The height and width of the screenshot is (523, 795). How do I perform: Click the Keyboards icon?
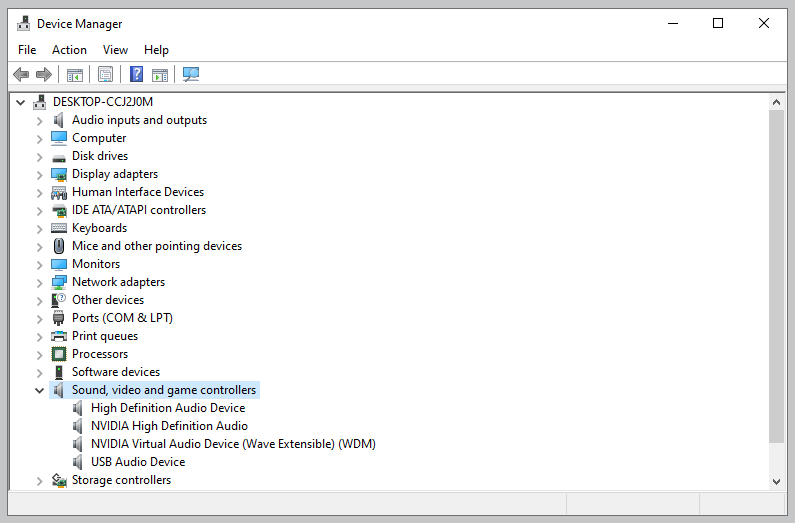59,228
